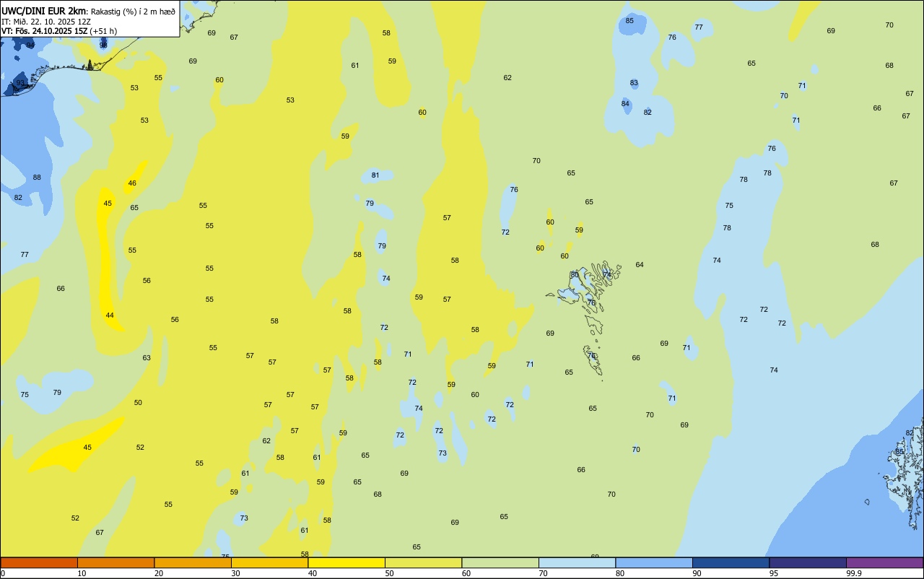
Task: Click the 0–10 dark orange legend swatch
Action: tap(39, 562)
